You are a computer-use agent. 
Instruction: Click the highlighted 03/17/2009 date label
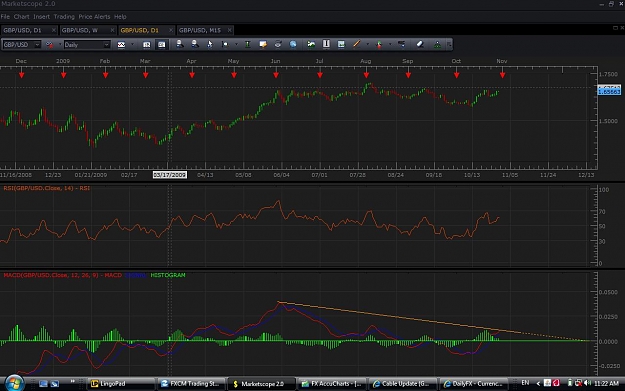coord(169,175)
